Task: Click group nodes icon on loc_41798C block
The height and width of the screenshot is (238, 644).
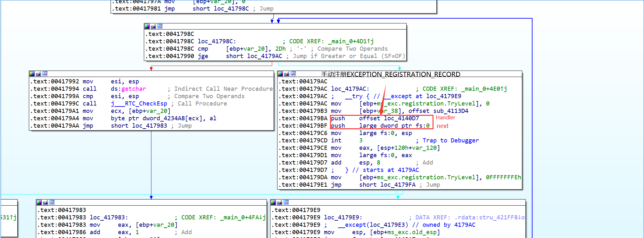Action: (x=160, y=26)
